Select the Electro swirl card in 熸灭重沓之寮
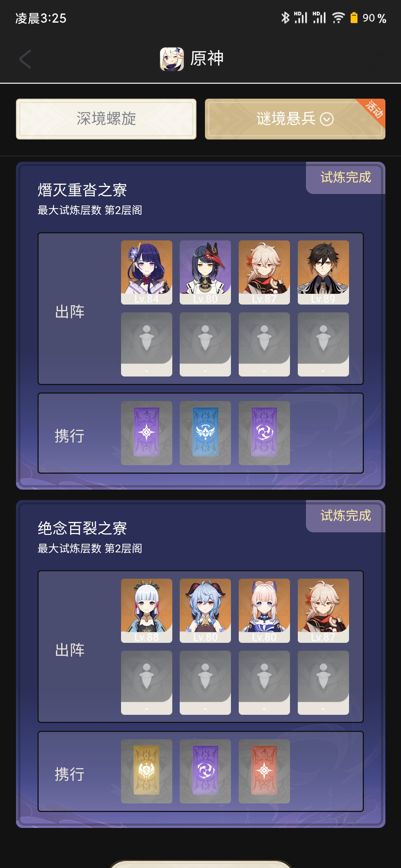This screenshot has width=401, height=868. click(x=264, y=433)
